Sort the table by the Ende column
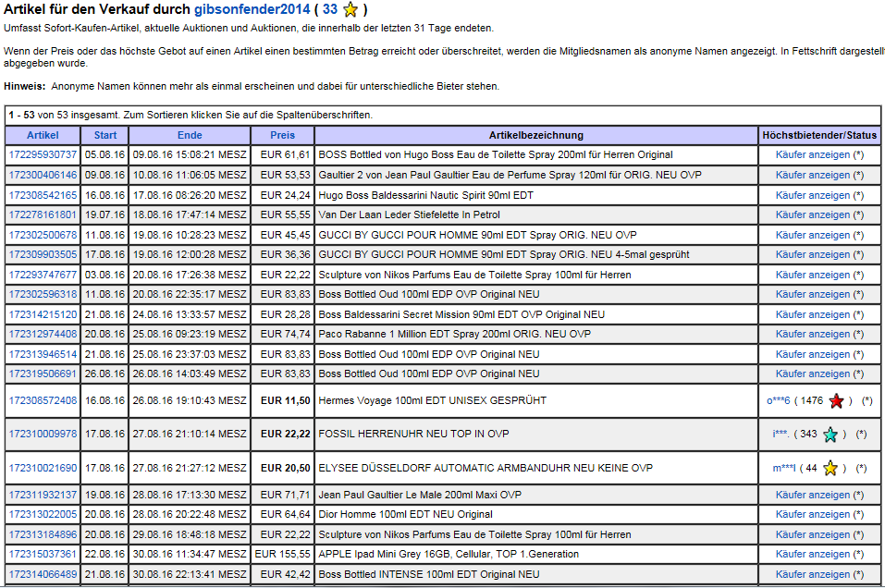Screen dimensions: 885x588 pos(190,135)
